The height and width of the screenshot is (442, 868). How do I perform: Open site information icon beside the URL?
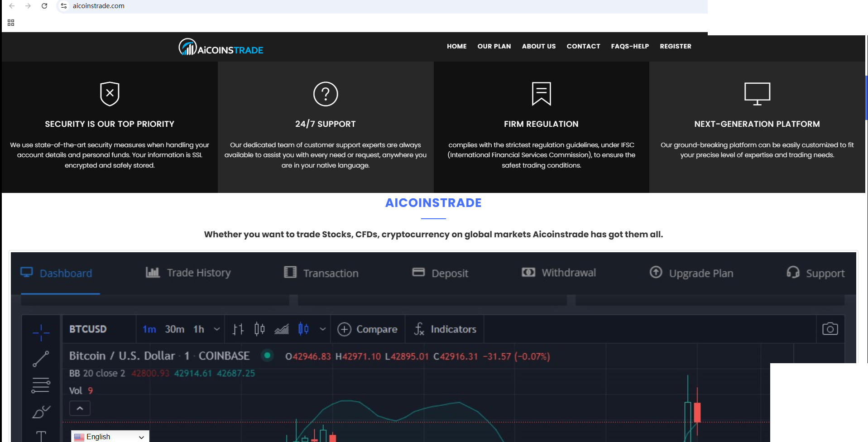(64, 6)
